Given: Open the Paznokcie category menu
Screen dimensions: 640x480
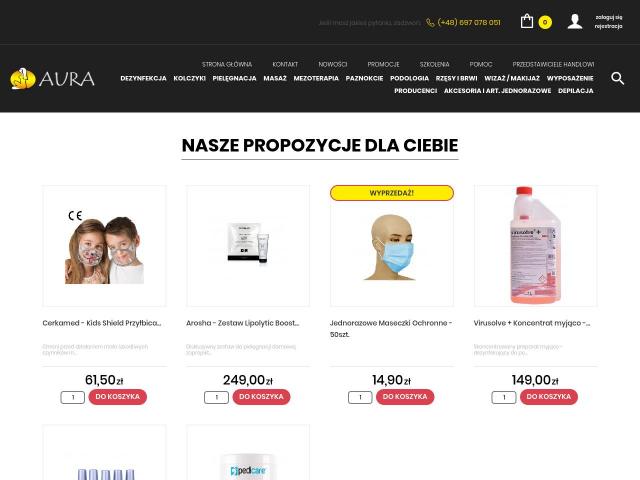Looking at the screenshot, I should coord(364,78).
